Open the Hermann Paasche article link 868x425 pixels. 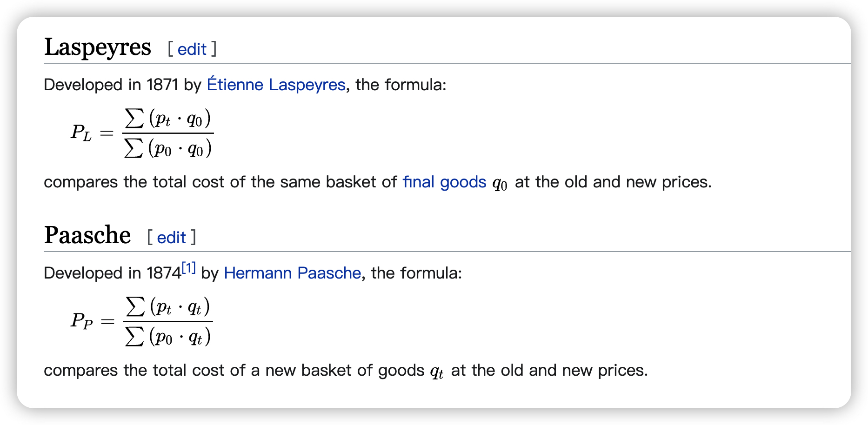[x=292, y=273]
